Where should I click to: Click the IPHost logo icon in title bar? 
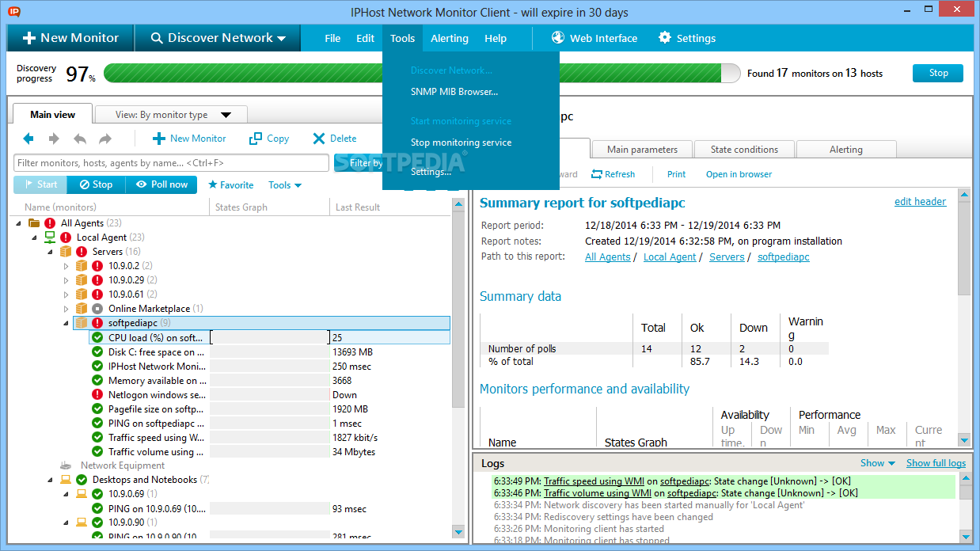coord(13,11)
